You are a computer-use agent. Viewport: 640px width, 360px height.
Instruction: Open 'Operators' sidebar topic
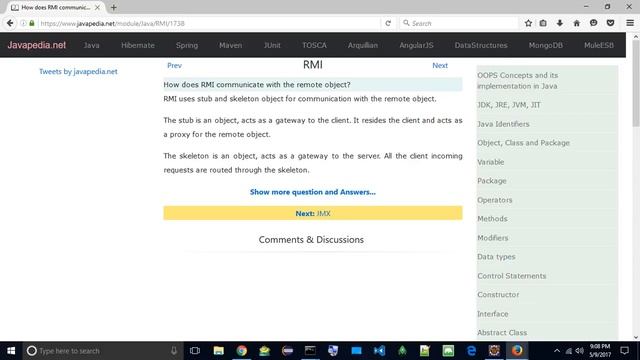495,200
